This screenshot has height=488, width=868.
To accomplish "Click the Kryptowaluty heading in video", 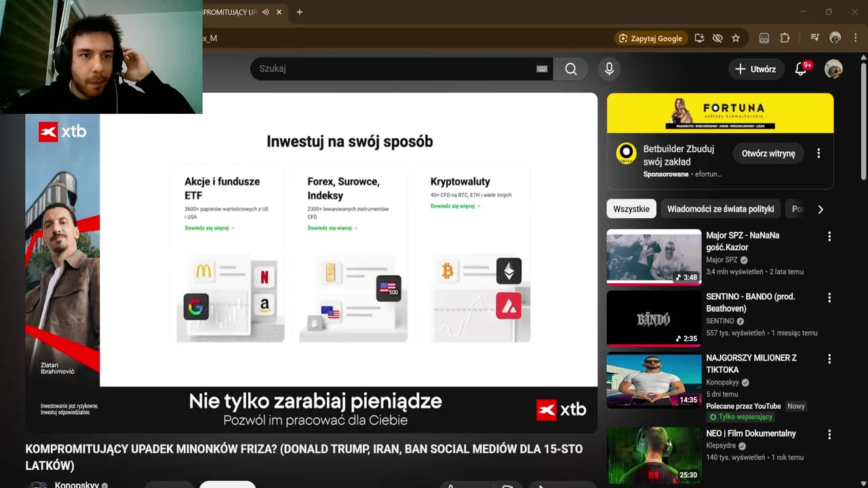I will coord(460,182).
